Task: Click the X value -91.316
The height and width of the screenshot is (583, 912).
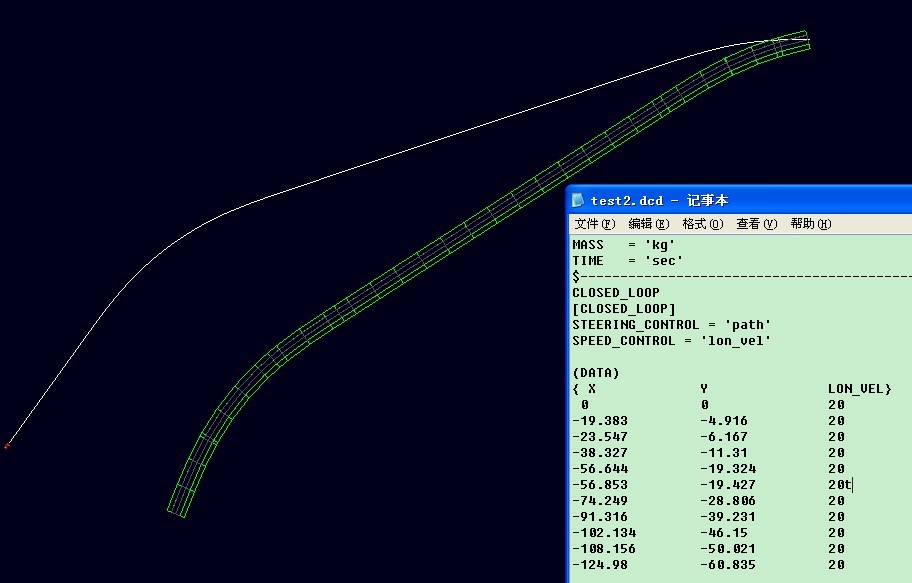Action: (x=600, y=517)
